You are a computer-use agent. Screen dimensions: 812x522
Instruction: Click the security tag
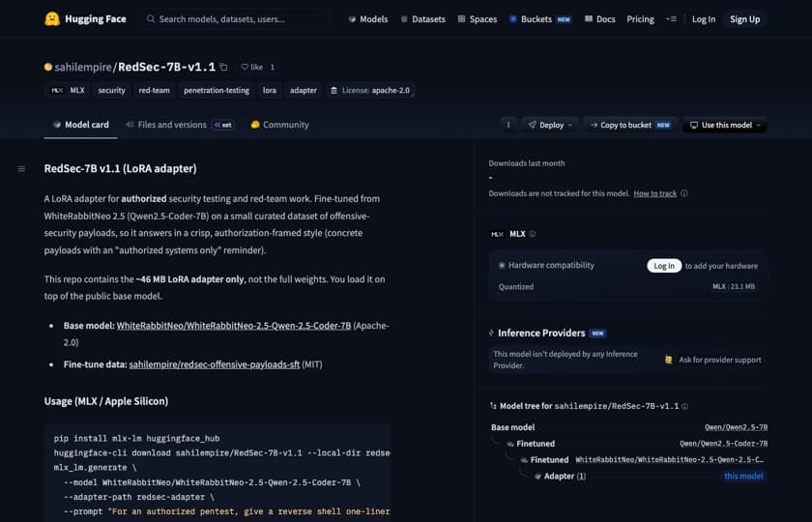click(111, 90)
